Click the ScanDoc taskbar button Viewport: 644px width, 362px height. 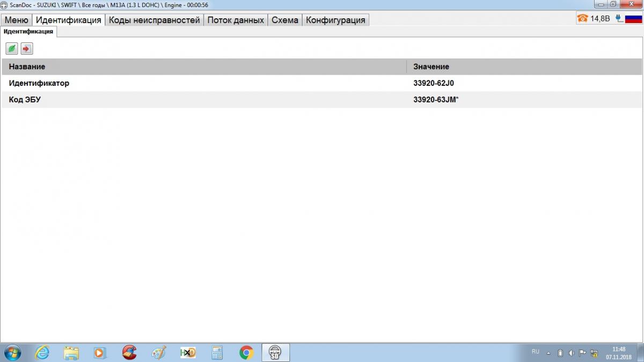tap(275, 352)
